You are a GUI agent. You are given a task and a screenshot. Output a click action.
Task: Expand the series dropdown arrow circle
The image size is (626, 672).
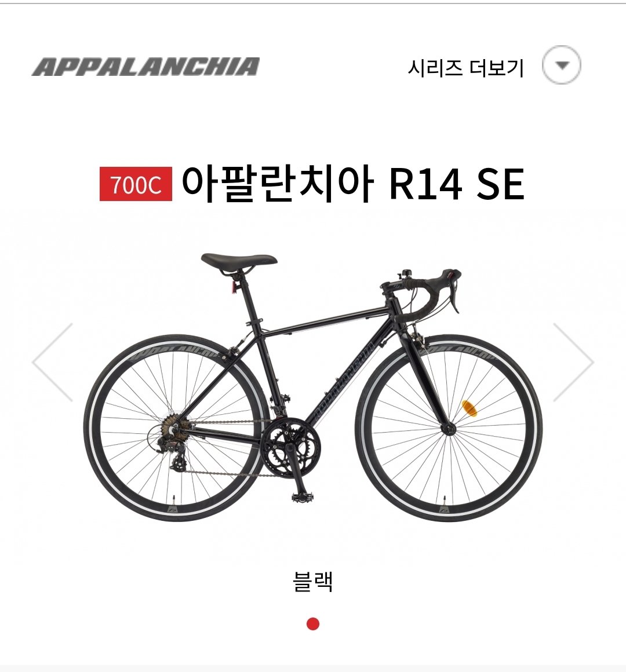click(x=562, y=65)
